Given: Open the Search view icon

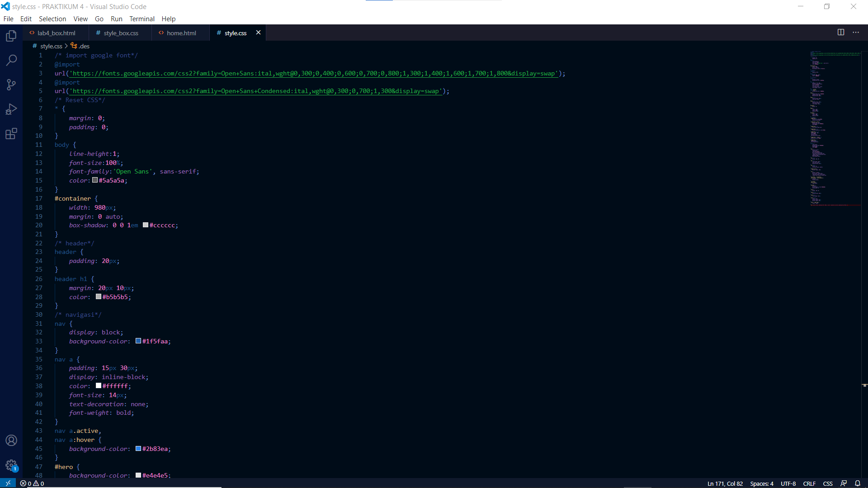Looking at the screenshot, I should pyautogui.click(x=11, y=60).
